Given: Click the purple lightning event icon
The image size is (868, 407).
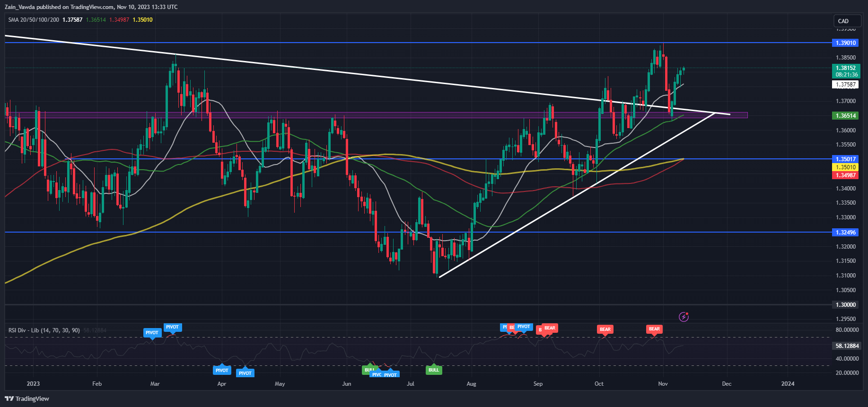Looking at the screenshot, I should click(684, 317).
